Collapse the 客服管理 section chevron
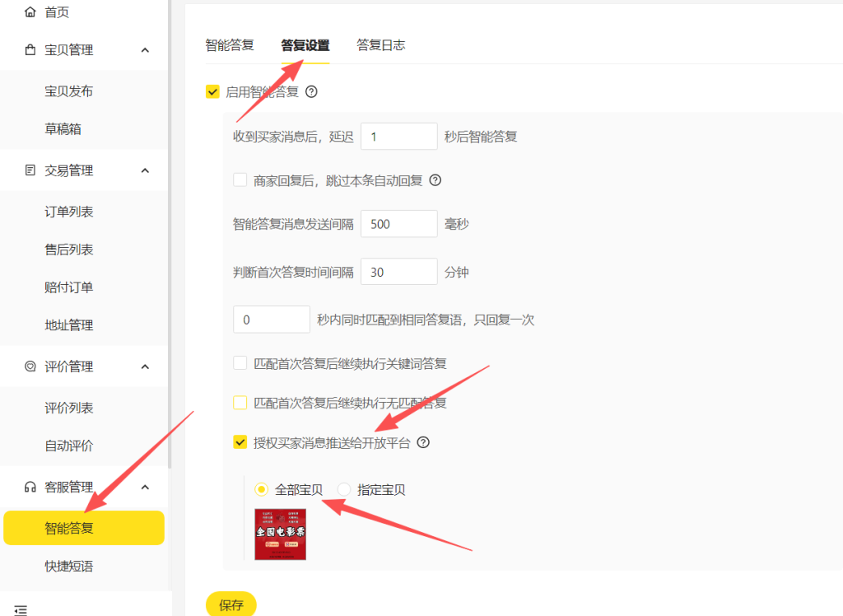 click(x=145, y=487)
